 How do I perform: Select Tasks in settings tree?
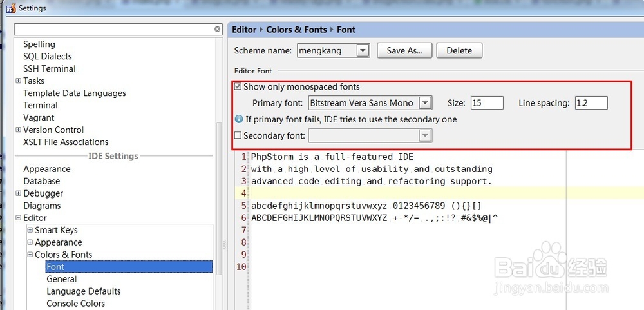[33, 81]
